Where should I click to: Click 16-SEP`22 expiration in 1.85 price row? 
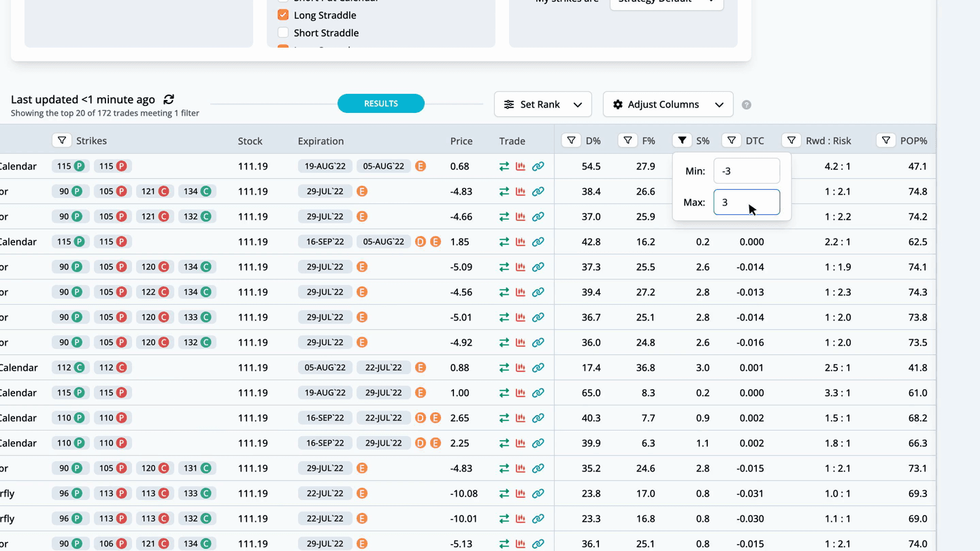[324, 241]
